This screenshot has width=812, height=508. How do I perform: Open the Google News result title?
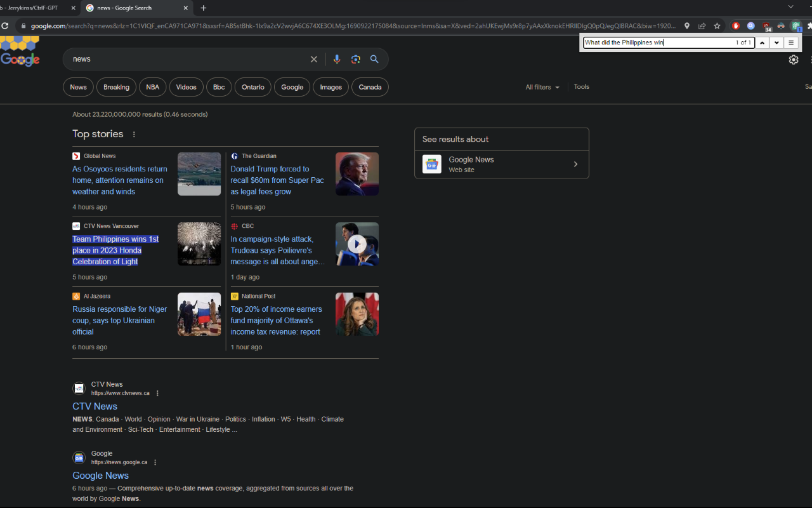click(100, 476)
